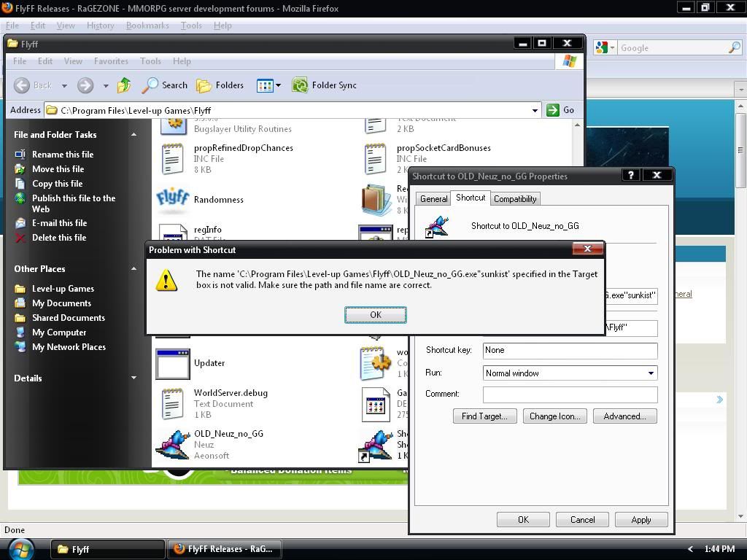The height and width of the screenshot is (560, 747).
Task: Click the Up folder icon in the toolbar
Action: pyautogui.click(x=124, y=85)
